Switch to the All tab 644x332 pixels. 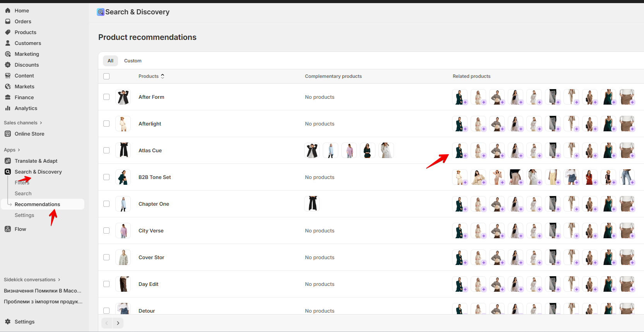110,61
